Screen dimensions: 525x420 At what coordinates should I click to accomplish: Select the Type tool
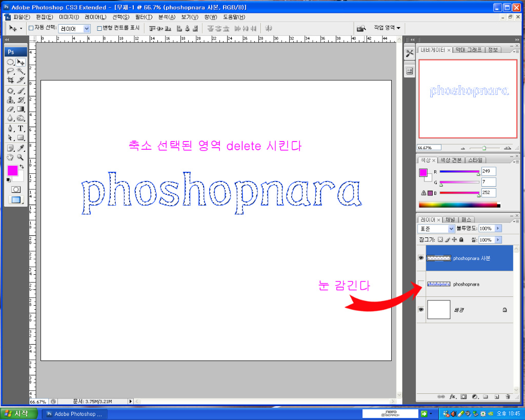[x=21, y=129]
